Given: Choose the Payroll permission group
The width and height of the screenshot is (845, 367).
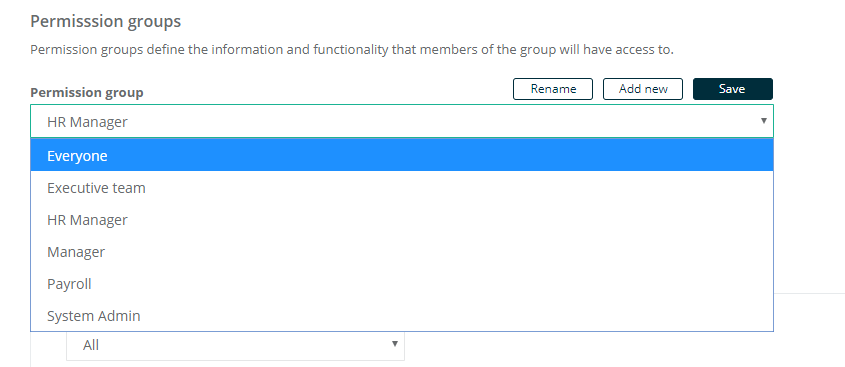Looking at the screenshot, I should coord(402,283).
